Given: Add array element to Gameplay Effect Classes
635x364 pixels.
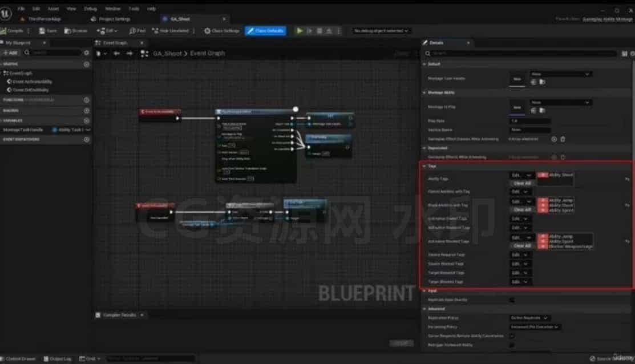Looking at the screenshot, I should point(554,139).
